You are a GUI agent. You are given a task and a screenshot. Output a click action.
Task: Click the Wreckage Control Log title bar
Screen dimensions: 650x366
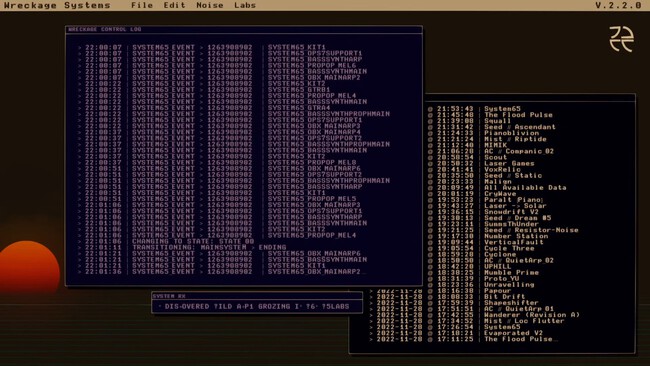tap(244, 29)
